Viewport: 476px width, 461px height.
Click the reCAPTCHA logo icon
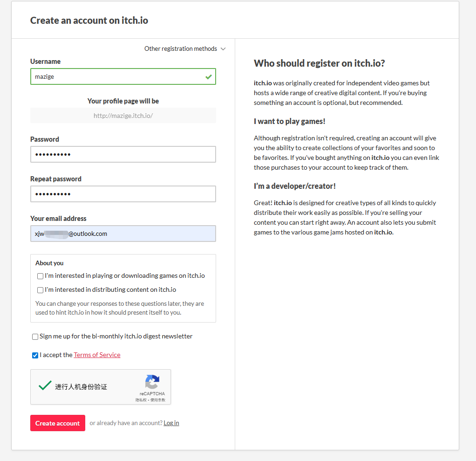pos(152,382)
